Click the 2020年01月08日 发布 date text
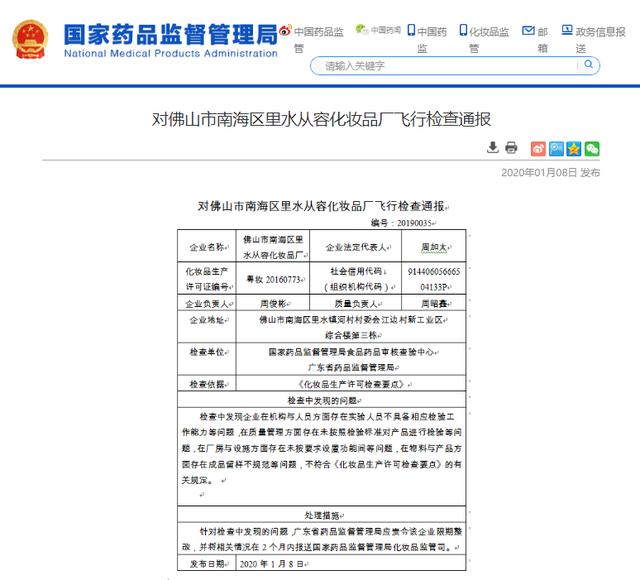The height and width of the screenshot is (580, 640). click(x=551, y=173)
